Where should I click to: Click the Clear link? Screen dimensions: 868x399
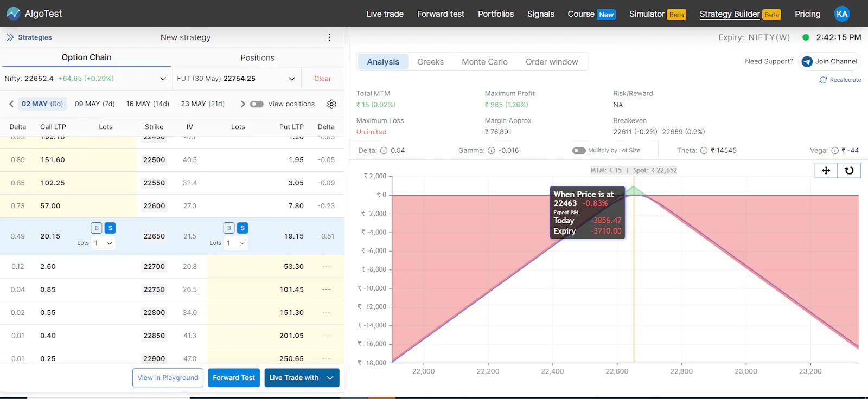322,79
